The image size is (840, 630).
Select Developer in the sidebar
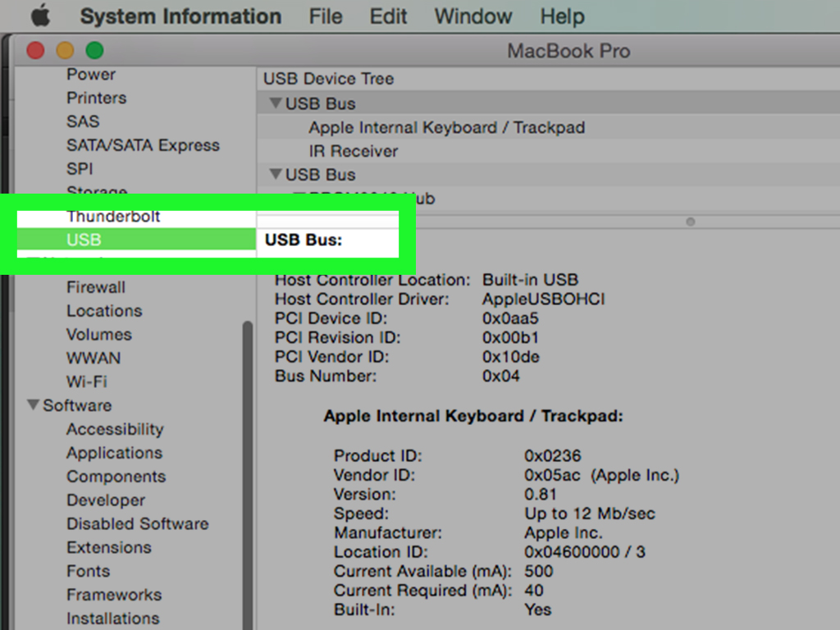point(106,500)
